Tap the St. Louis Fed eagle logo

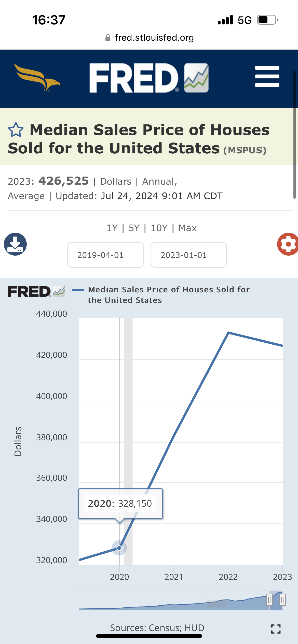[37, 78]
